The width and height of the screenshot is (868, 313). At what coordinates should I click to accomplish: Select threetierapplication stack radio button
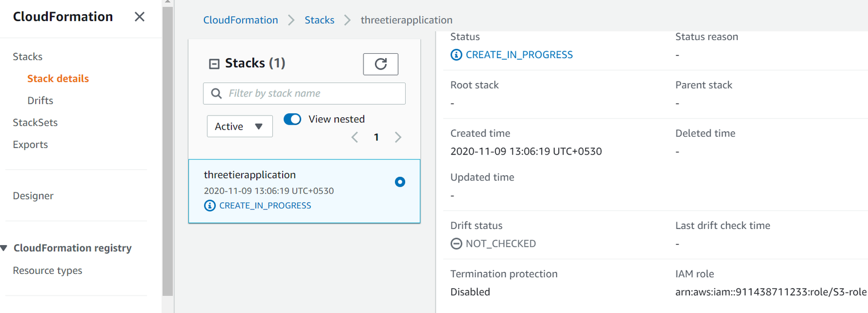400,182
